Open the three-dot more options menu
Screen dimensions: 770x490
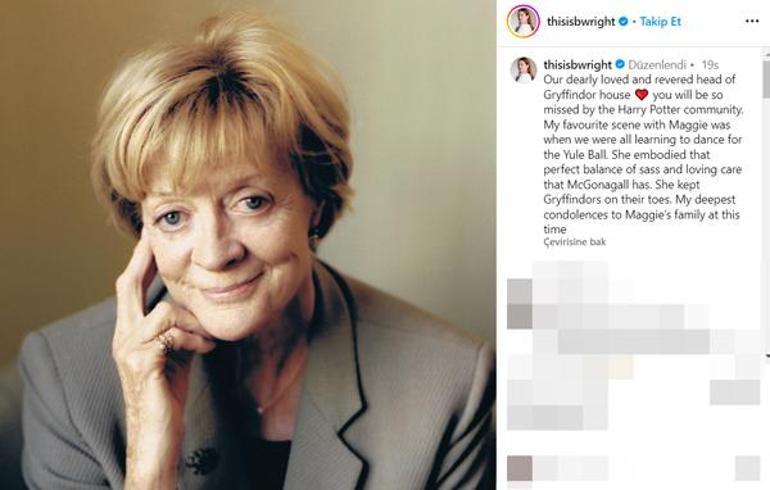pyautogui.click(x=752, y=21)
